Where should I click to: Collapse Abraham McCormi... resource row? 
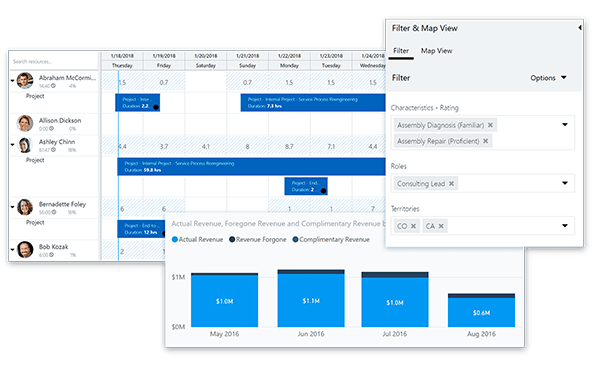click(13, 81)
